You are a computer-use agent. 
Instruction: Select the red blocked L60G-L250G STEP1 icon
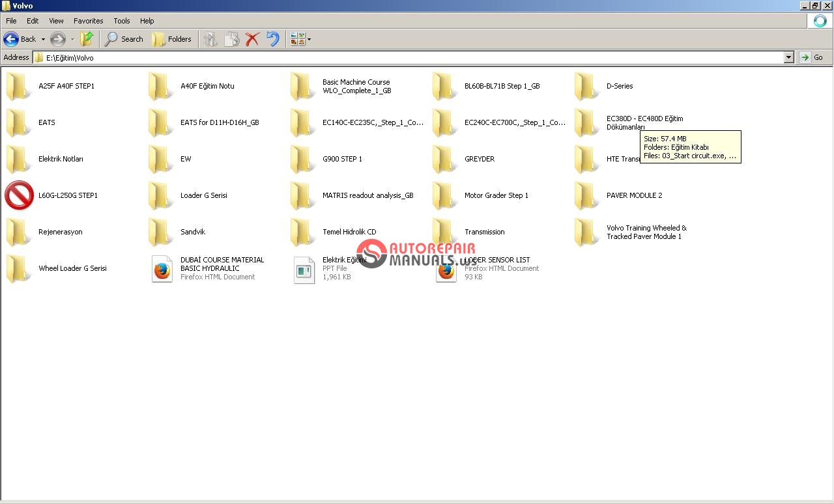[x=19, y=195]
